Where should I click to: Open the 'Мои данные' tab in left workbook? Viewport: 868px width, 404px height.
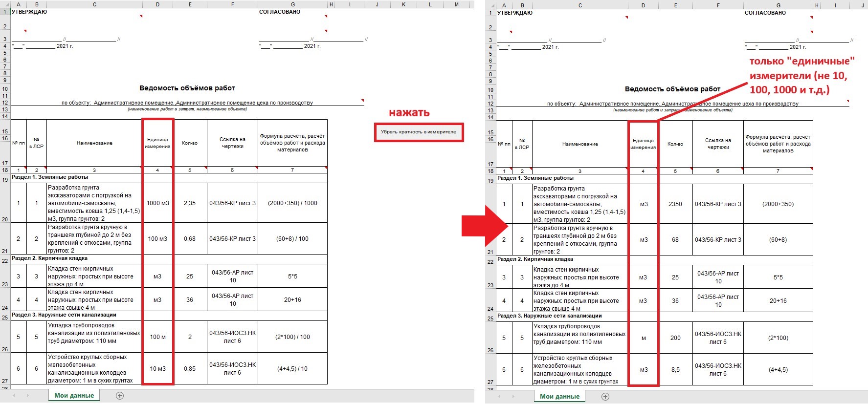coord(74,396)
